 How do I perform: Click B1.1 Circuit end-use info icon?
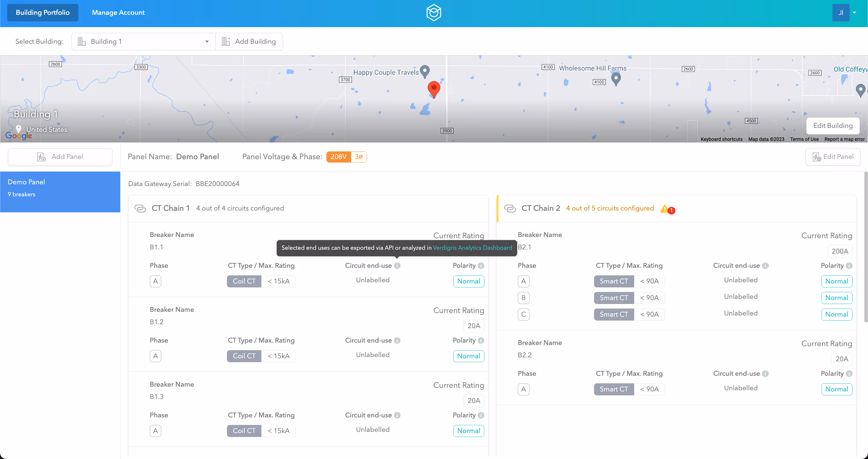(x=397, y=266)
